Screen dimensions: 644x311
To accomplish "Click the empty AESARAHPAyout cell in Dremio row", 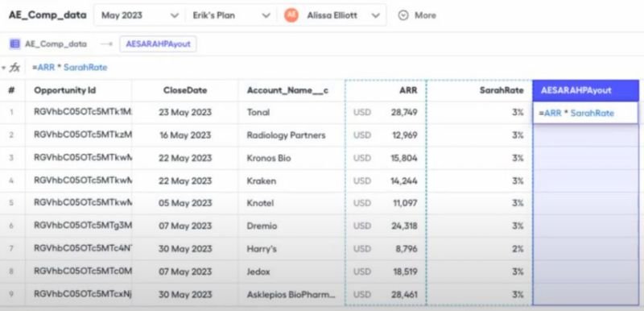I will click(586, 226).
